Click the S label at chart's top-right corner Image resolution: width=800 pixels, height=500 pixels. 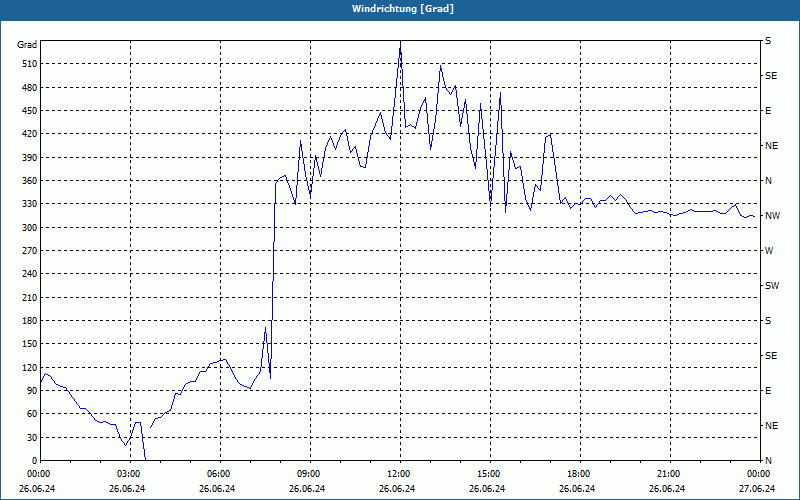coord(768,41)
